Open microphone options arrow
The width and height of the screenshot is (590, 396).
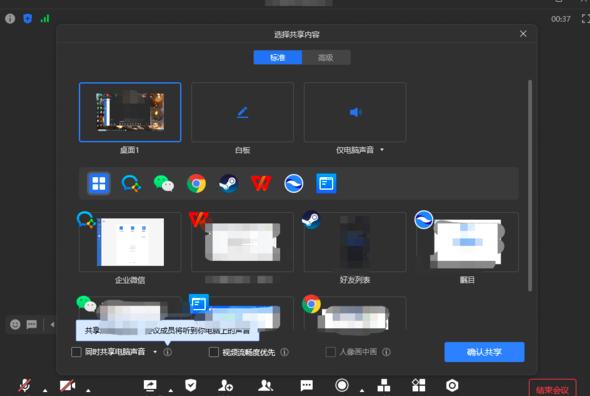pos(45,390)
